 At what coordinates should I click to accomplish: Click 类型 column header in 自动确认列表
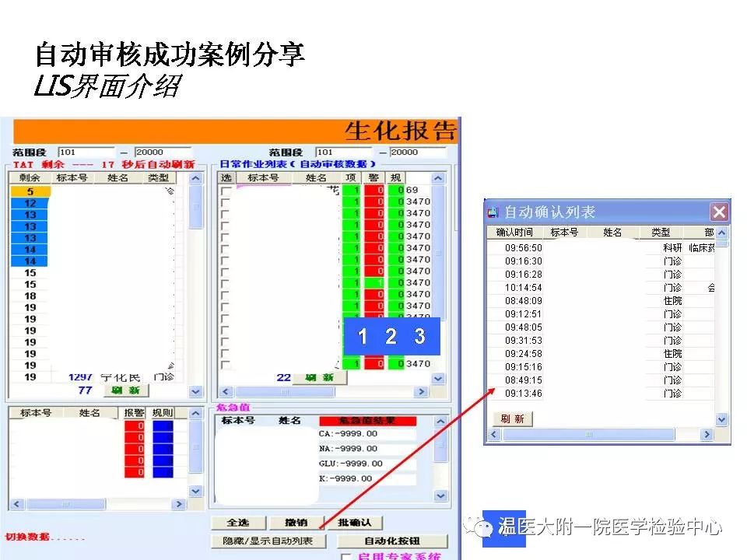click(x=660, y=233)
